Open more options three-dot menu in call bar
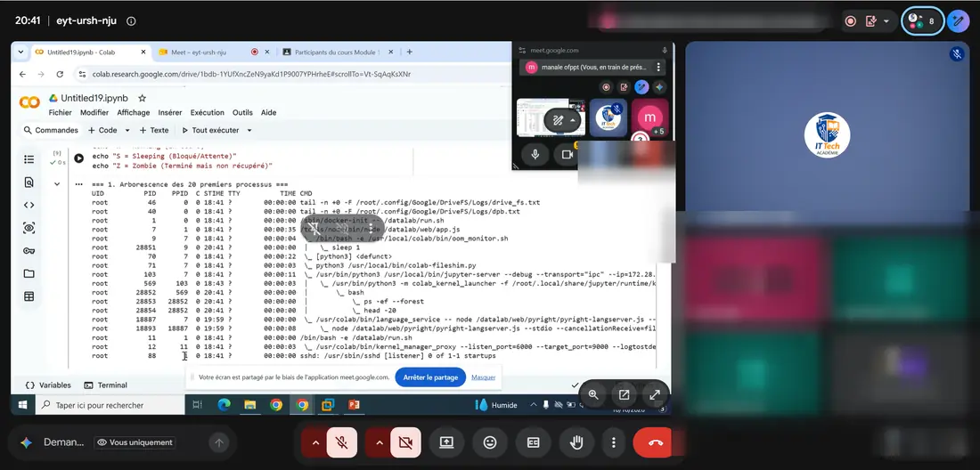Image resolution: width=980 pixels, height=470 pixels. coord(613,442)
